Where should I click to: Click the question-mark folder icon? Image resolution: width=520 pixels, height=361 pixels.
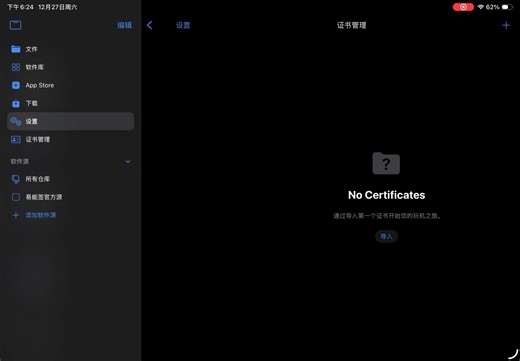(386, 163)
